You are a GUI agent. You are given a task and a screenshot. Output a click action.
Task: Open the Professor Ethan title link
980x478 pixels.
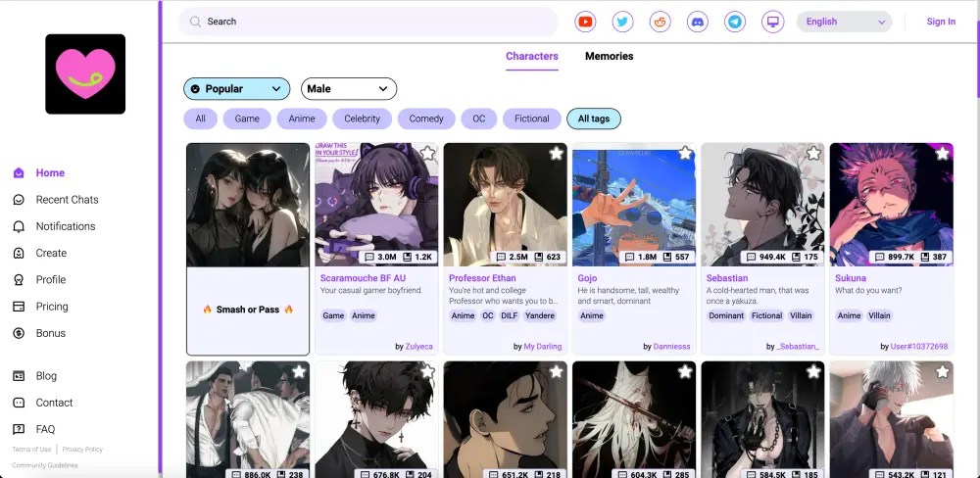tap(482, 278)
